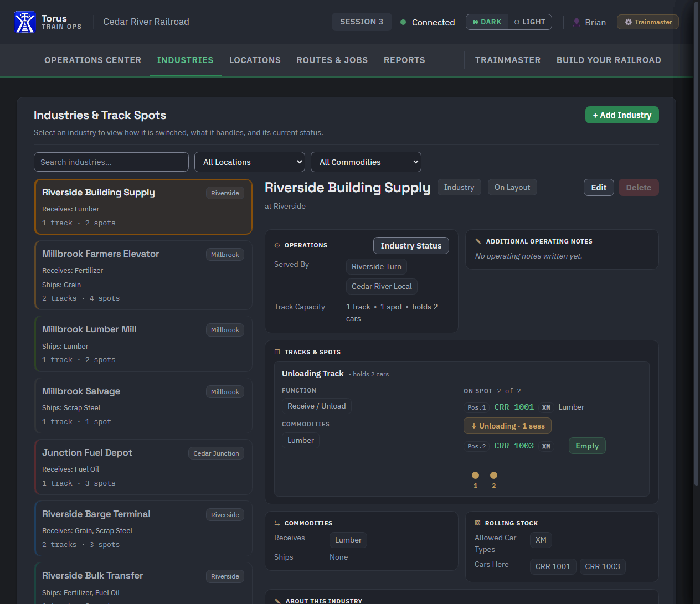The width and height of the screenshot is (700, 604).
Task: Click the Rolling Stock section icon
Action: 478,523
